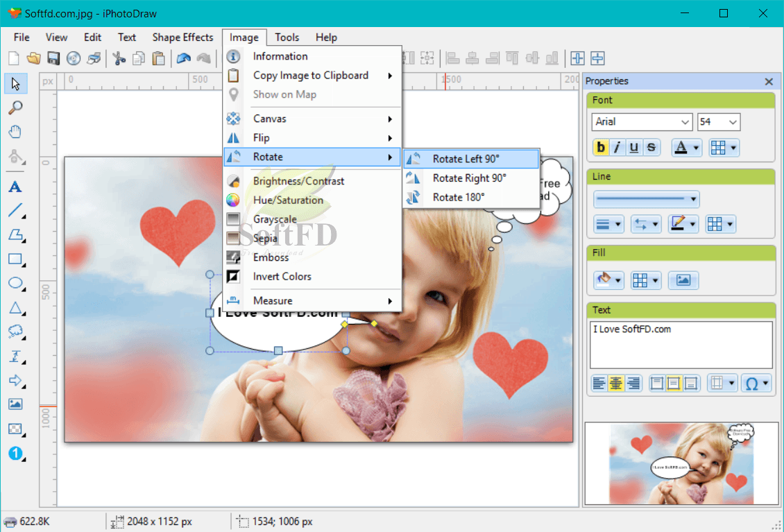Select the insert image tool
784x532 pixels.
point(15,404)
